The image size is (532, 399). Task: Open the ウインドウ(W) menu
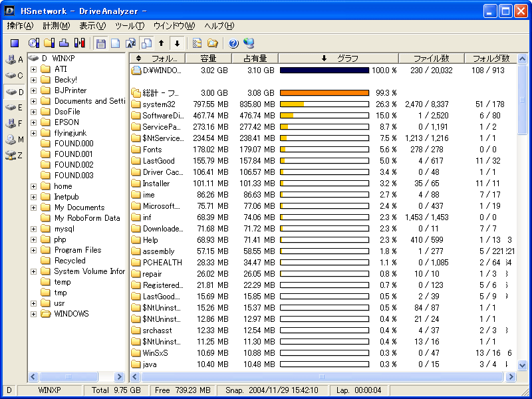coord(174,26)
